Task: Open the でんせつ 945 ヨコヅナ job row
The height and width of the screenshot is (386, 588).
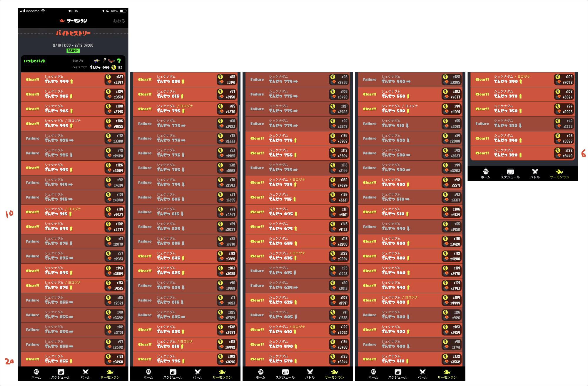Action: point(73,124)
